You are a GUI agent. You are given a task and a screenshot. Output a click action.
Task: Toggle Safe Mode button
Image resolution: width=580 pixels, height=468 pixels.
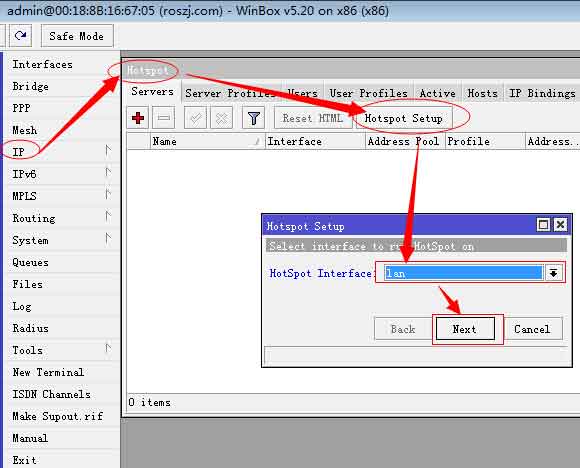(x=77, y=36)
